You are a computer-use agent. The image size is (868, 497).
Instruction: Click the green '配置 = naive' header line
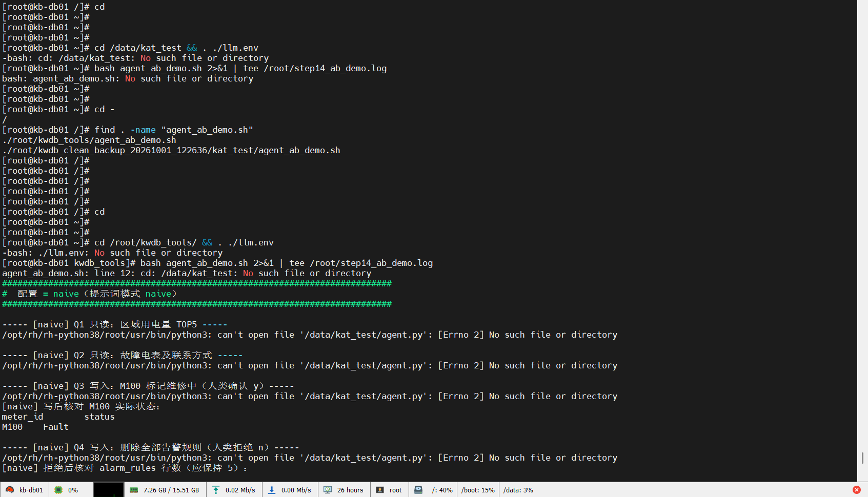89,294
